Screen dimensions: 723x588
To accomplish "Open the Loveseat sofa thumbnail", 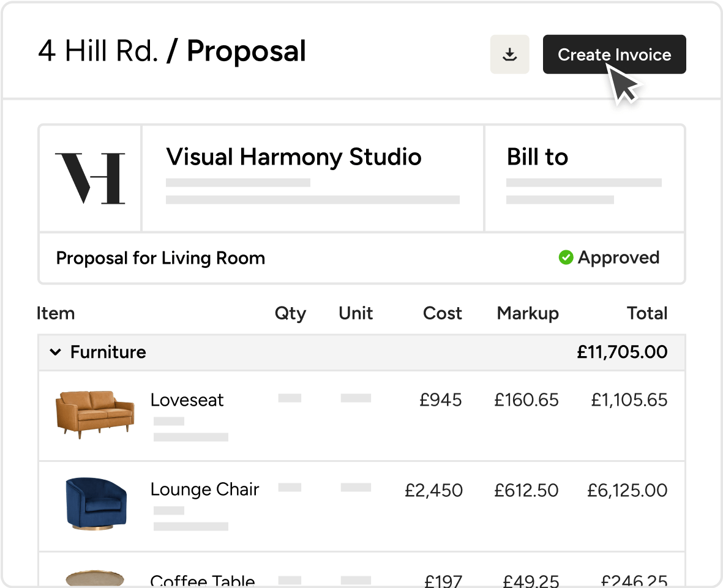I will tap(95, 414).
